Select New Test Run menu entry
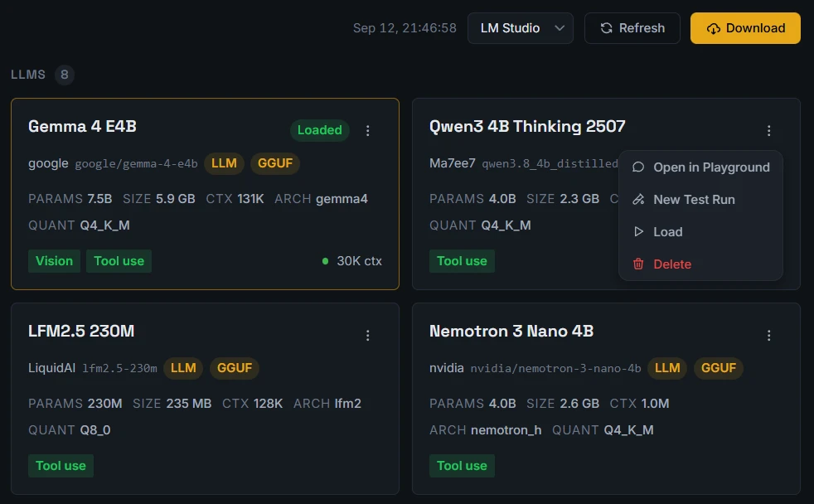This screenshot has width=814, height=504. 700,199
